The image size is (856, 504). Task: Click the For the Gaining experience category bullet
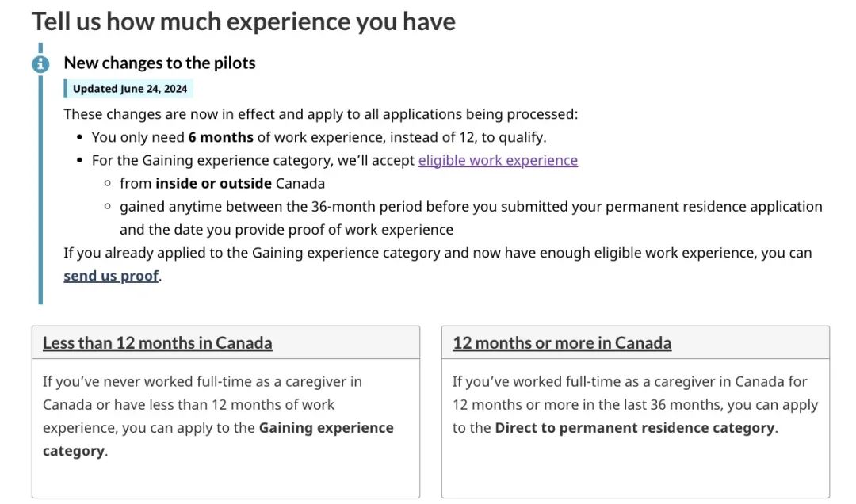pos(334,161)
